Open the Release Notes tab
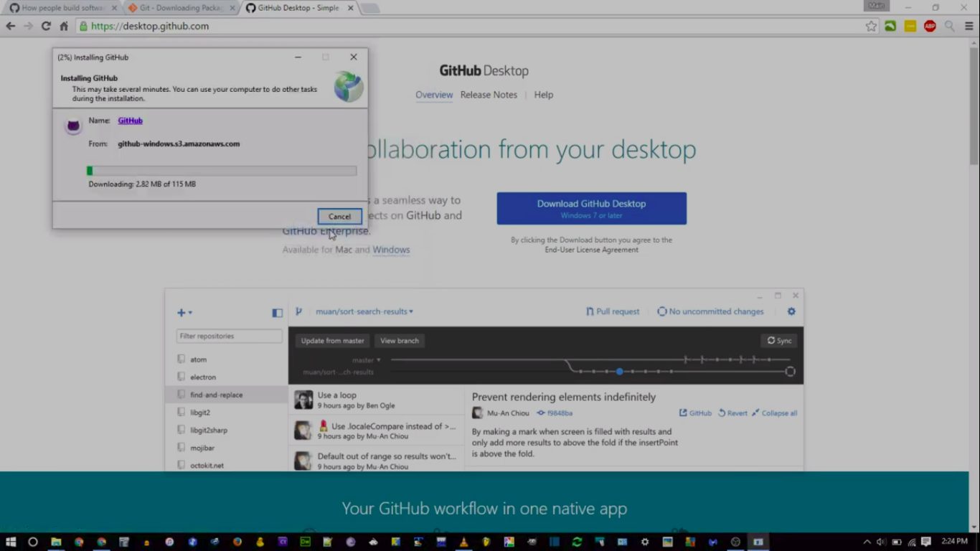This screenshot has width=980, height=551. coord(489,95)
